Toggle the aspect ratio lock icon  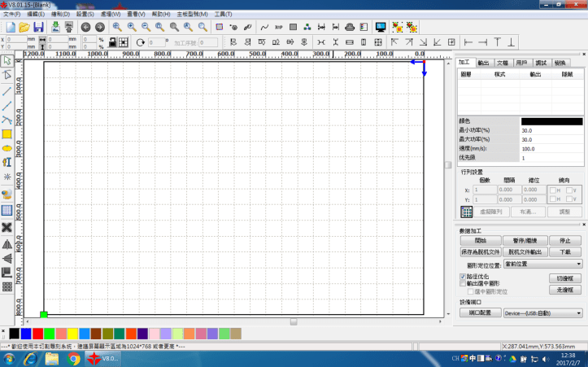click(x=111, y=42)
